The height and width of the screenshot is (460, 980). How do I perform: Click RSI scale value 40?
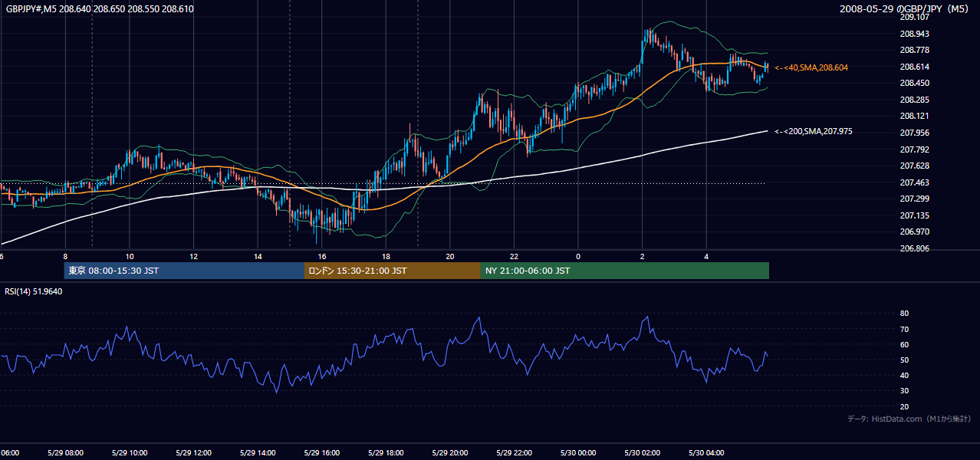coord(905,375)
